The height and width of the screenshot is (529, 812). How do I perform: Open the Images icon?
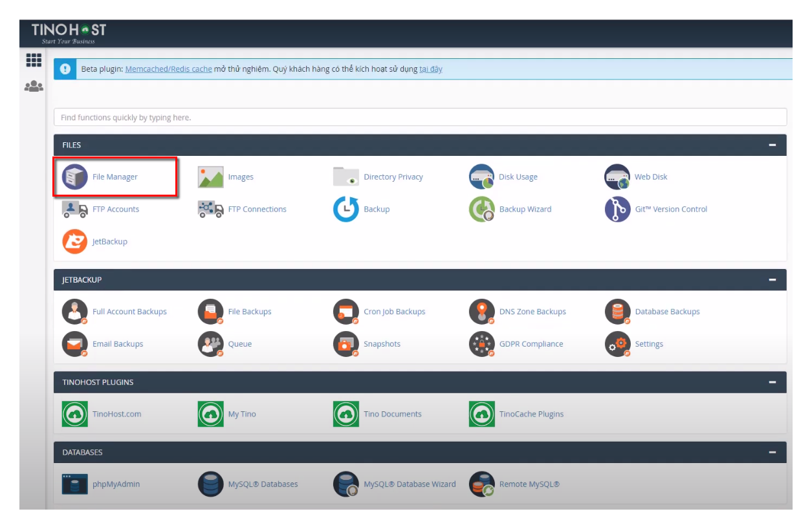pos(210,177)
